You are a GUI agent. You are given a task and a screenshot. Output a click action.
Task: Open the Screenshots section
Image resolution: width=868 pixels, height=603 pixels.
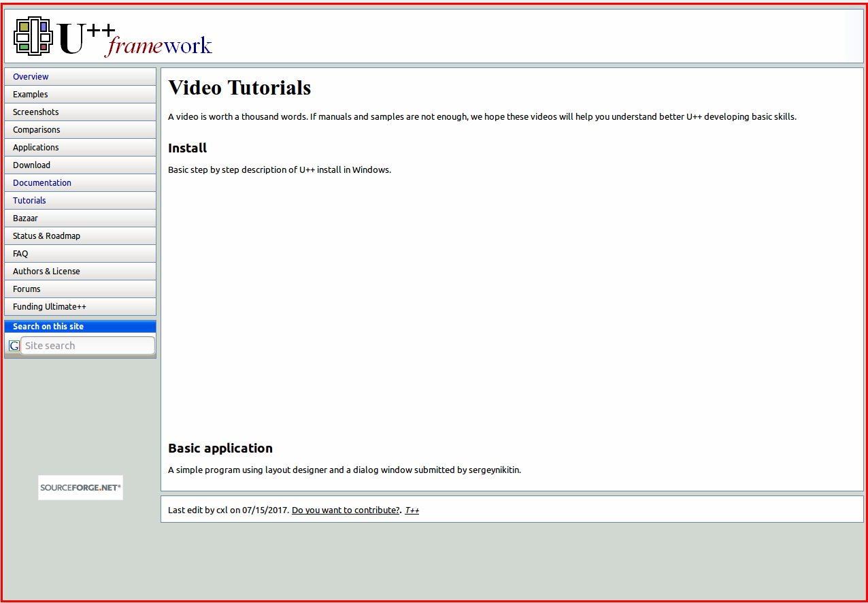[x=36, y=112]
